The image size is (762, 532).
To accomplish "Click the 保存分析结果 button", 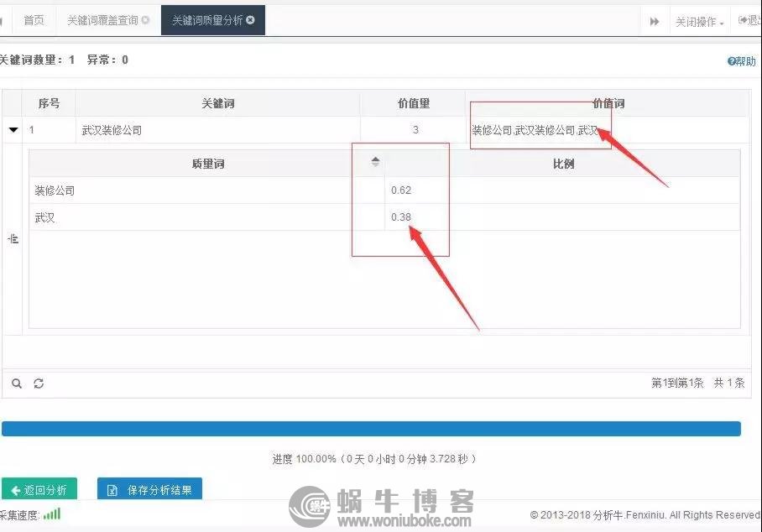I will point(149,489).
